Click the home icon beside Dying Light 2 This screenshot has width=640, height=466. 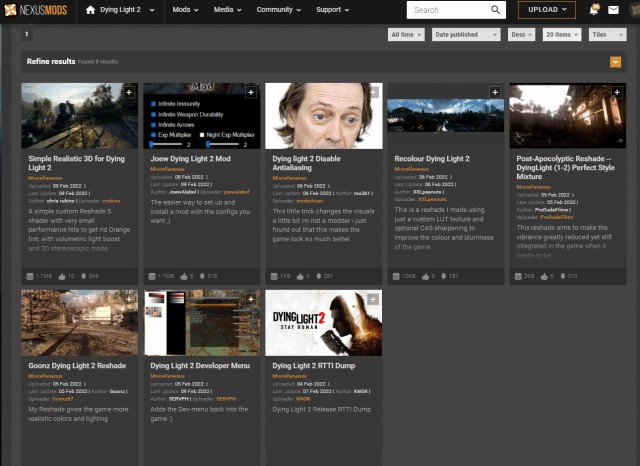(x=90, y=10)
